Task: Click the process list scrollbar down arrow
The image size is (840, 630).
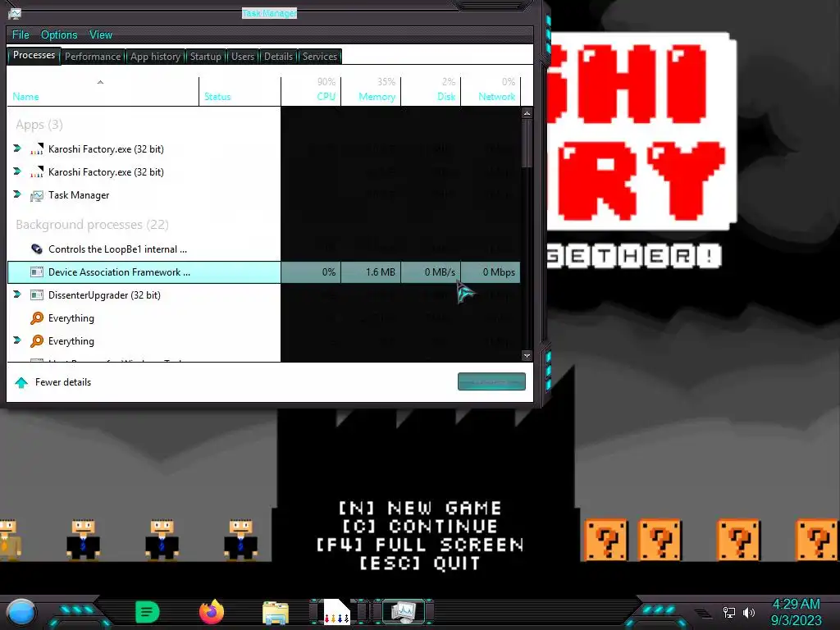Action: [x=527, y=356]
